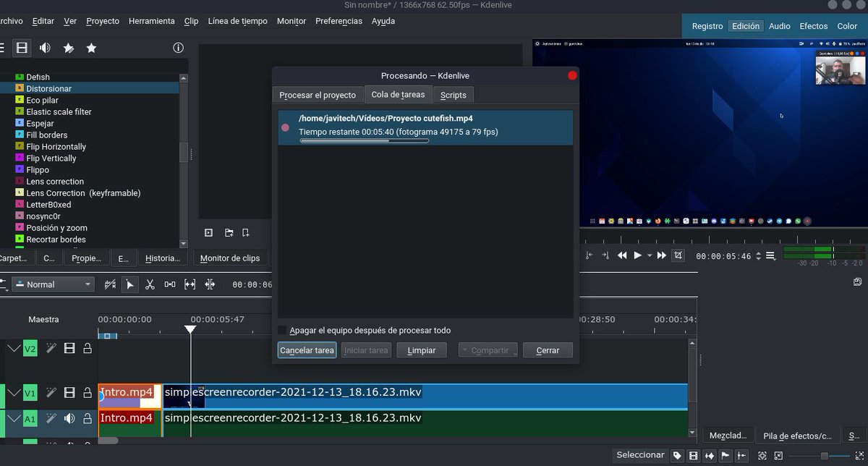Rewind the project monitor
868x466 pixels.
coord(622,255)
